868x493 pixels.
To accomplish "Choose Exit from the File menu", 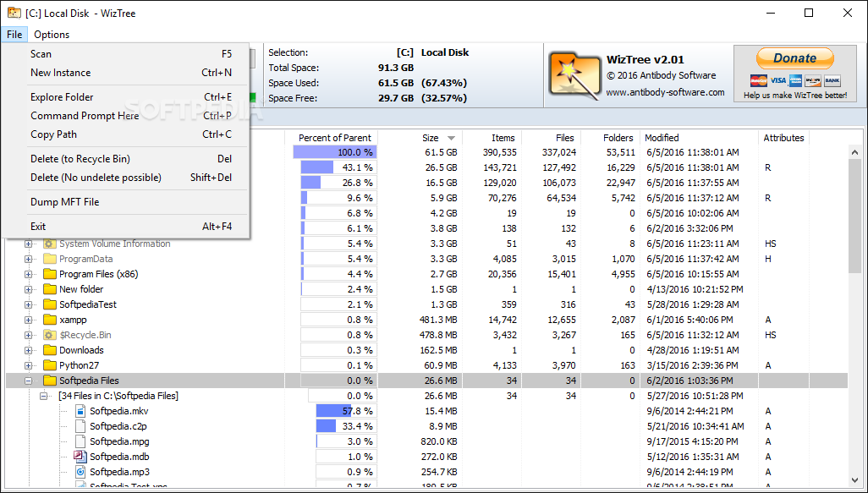I will click(x=125, y=227).
